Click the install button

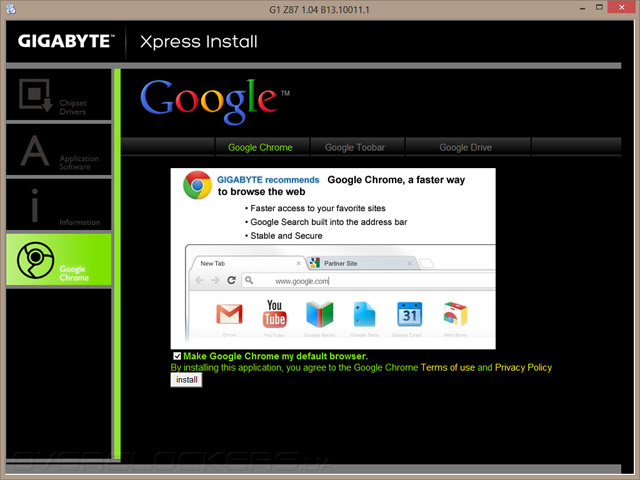[x=187, y=380]
